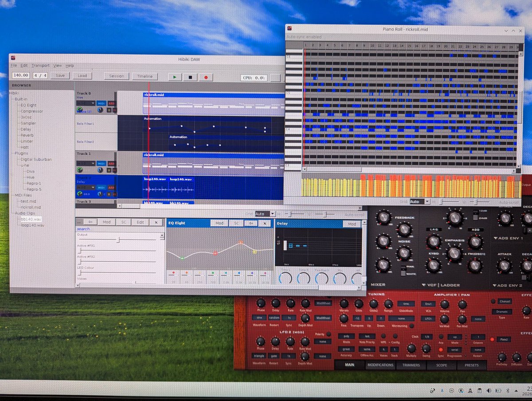The height and width of the screenshot is (401, 532).
Task: Click Track 1 green volume knob
Action: pyautogui.click(x=80, y=170)
